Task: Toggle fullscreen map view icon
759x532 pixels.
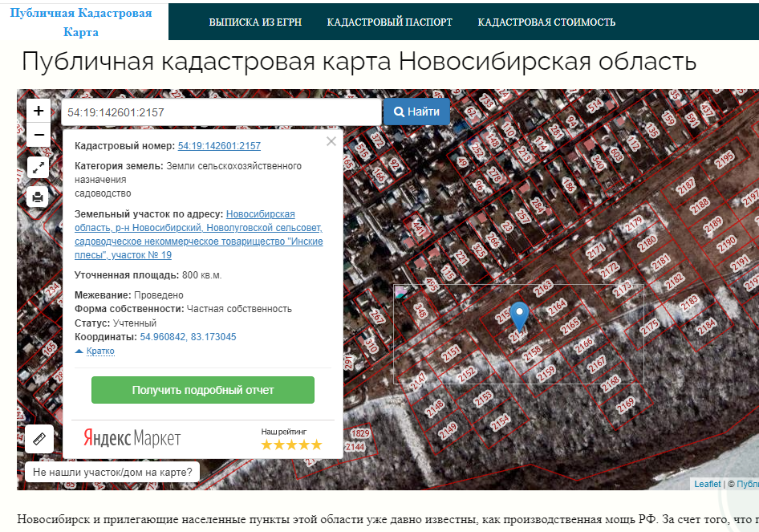Action: tap(39, 168)
